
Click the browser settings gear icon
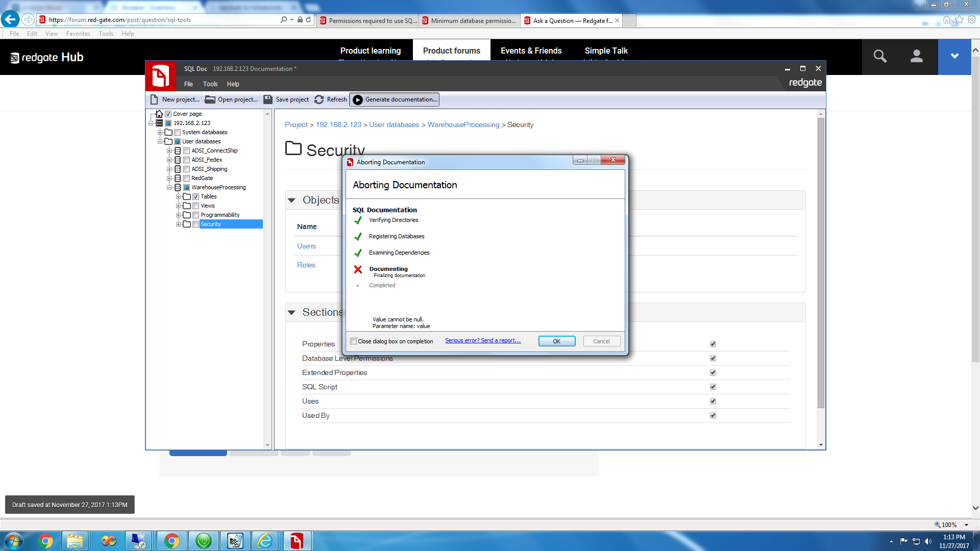[972, 19]
